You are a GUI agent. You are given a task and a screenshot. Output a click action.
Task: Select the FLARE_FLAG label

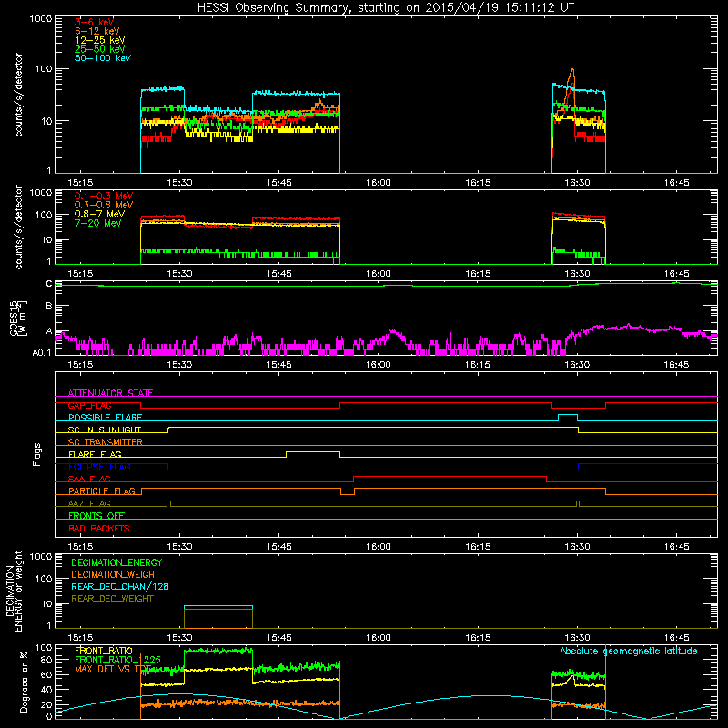click(x=95, y=454)
